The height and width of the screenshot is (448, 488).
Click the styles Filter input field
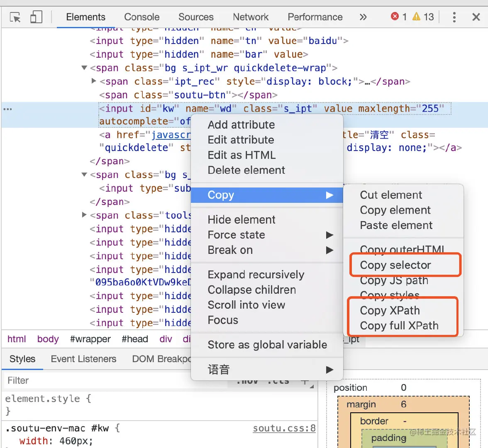tap(115, 380)
